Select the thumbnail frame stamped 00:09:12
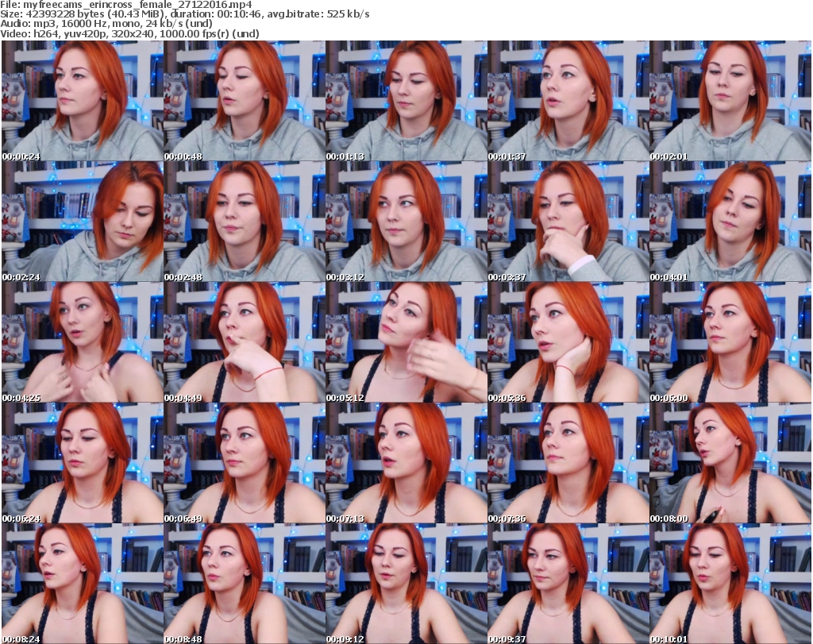 click(x=406, y=584)
